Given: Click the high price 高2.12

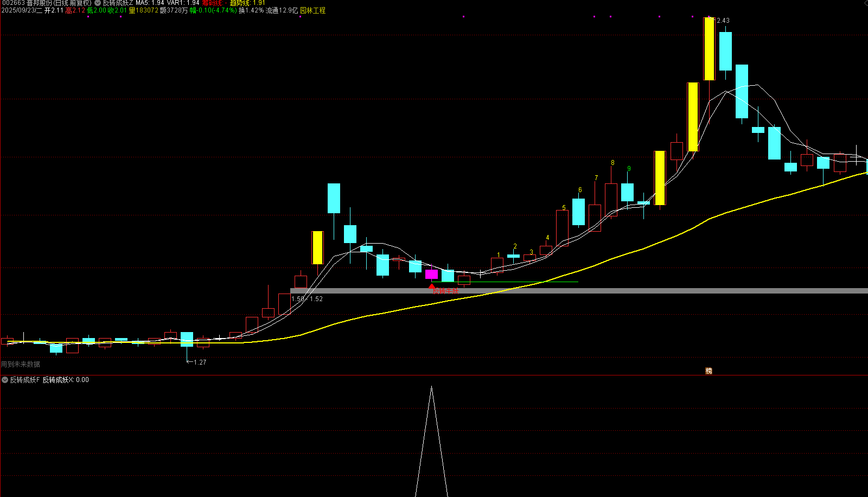Looking at the screenshot, I should coord(75,10).
